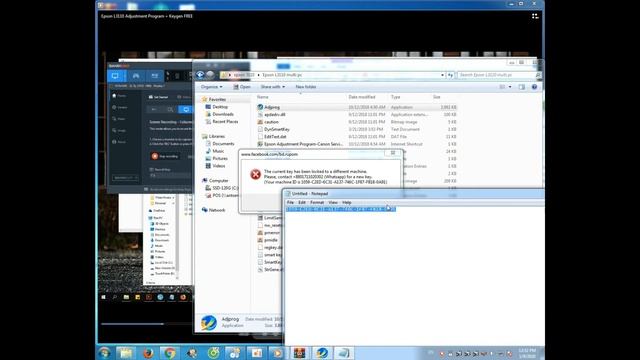The width and height of the screenshot is (640, 360).
Task: Open Recent Places in Favorites
Action: 225,122
